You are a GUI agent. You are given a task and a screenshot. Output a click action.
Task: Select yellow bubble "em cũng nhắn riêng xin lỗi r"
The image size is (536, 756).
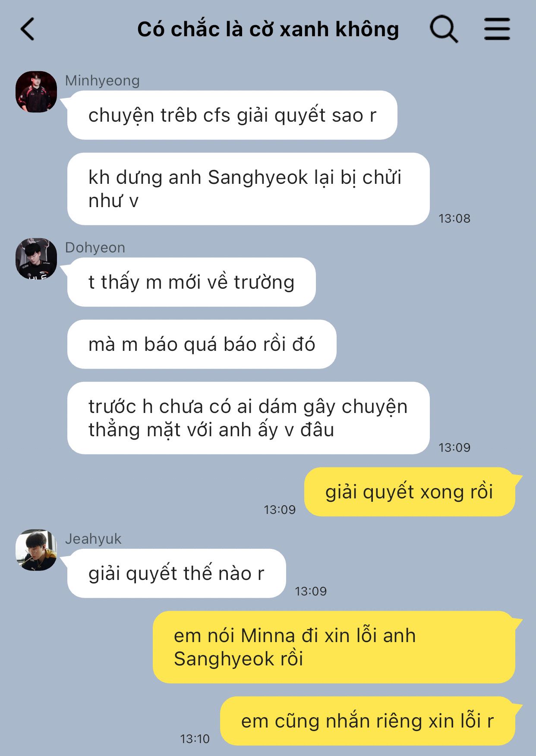click(x=368, y=721)
